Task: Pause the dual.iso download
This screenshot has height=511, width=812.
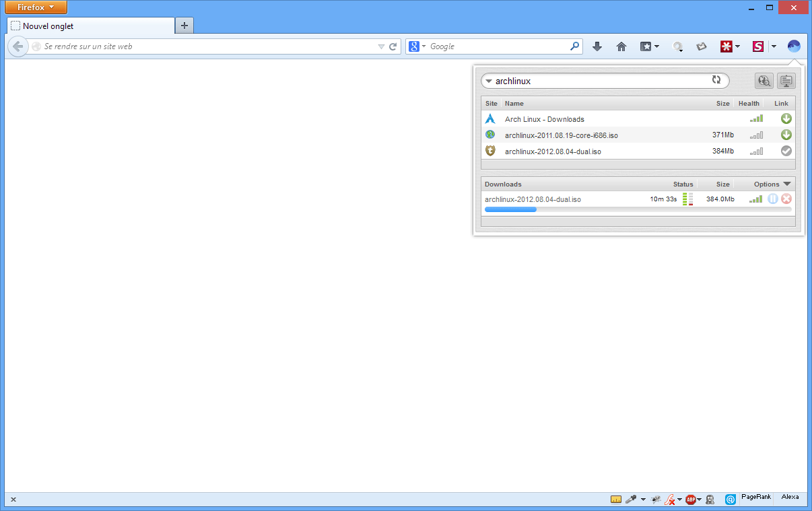Action: (x=773, y=199)
